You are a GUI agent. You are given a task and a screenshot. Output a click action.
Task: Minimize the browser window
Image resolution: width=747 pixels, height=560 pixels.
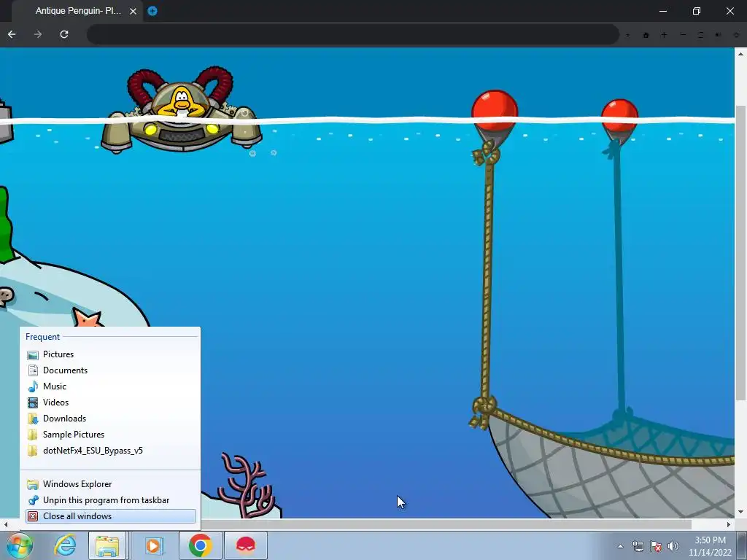click(x=662, y=11)
